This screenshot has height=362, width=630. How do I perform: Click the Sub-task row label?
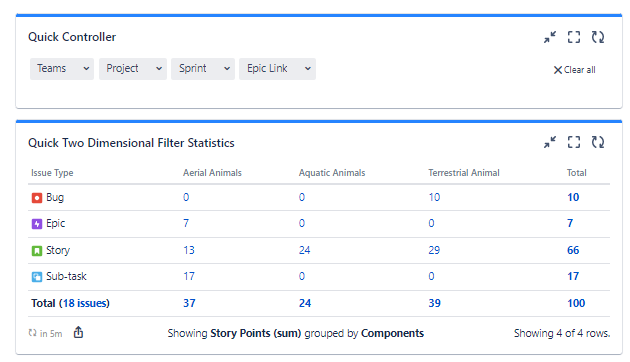pyautogui.click(x=66, y=276)
